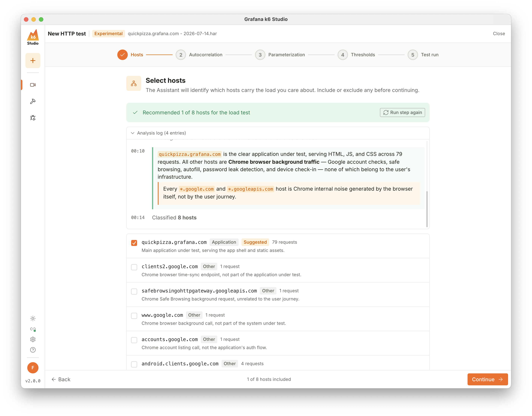532x416 pixels.
Task: Uncheck quickpizza.grafana.com host
Action: click(134, 243)
